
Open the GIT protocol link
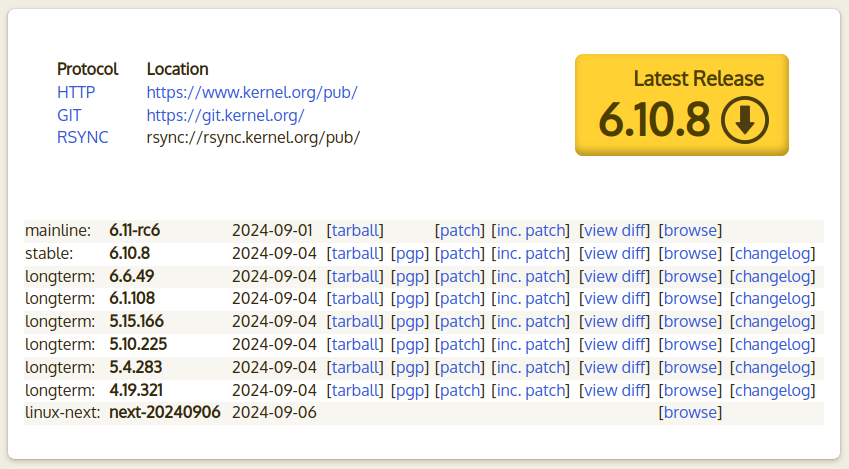[69, 115]
